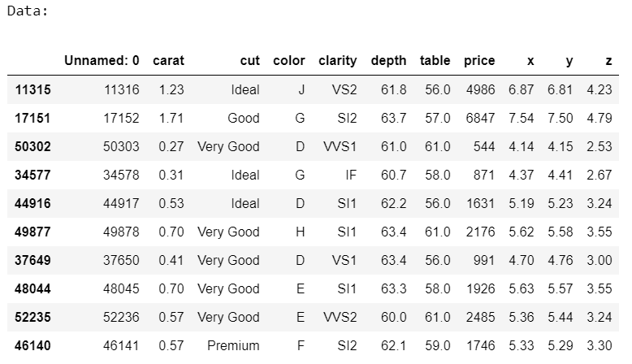This screenshot has width=632, height=364.
Task: Click the price cell 6847
Action: pyautogui.click(x=480, y=118)
